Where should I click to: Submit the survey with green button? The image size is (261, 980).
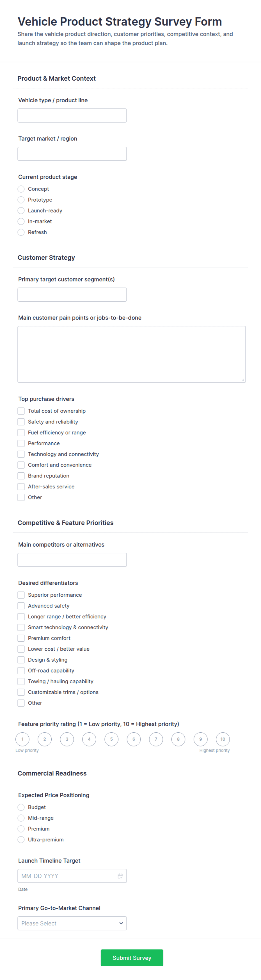tap(132, 958)
